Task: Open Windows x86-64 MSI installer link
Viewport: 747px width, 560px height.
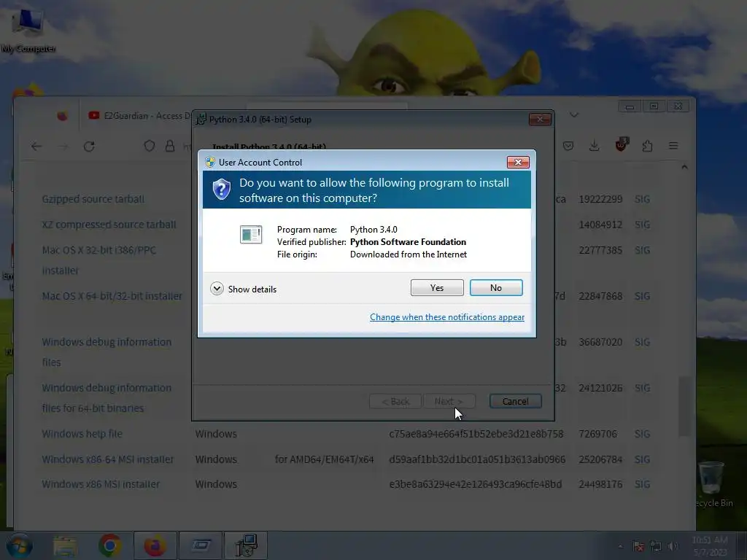Action: (x=108, y=459)
